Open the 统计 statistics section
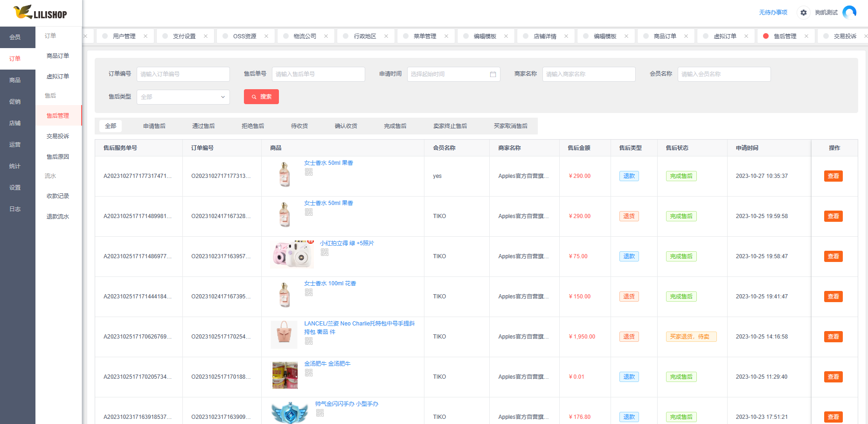The width and height of the screenshot is (868, 424). point(14,166)
